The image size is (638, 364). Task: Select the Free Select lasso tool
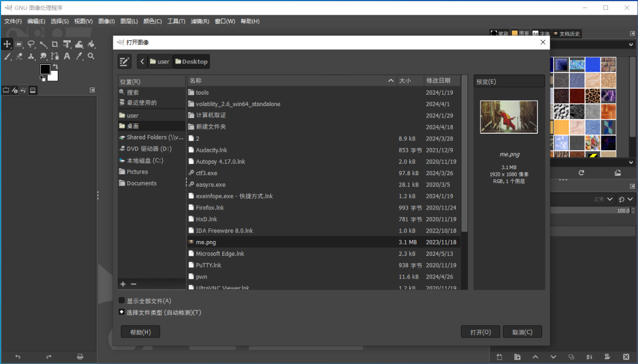[31, 44]
